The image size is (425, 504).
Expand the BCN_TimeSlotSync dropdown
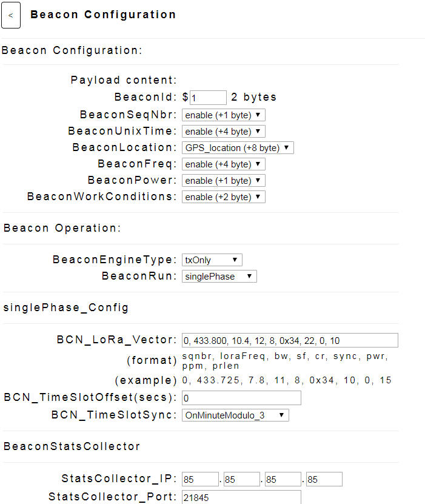[x=235, y=415]
